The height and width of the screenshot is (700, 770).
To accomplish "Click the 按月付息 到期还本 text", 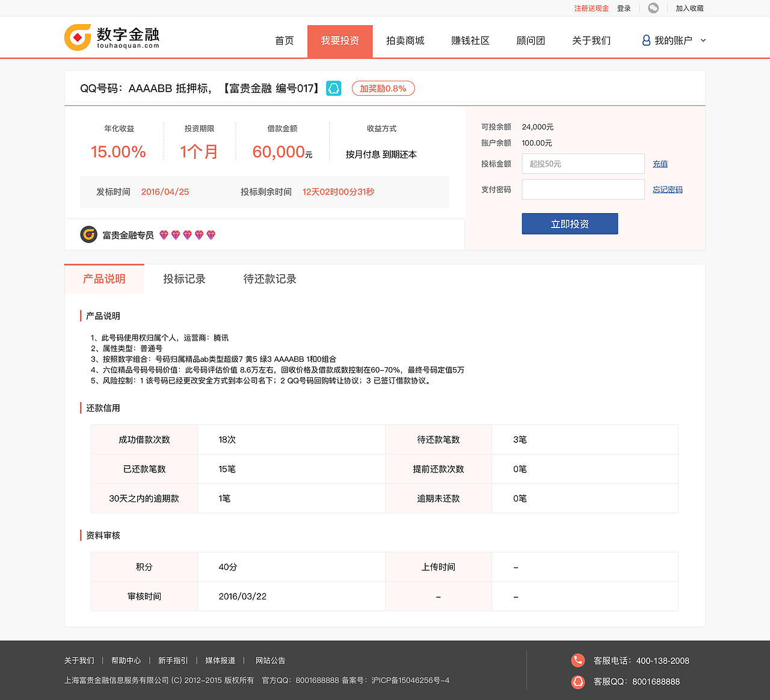I will (x=381, y=155).
